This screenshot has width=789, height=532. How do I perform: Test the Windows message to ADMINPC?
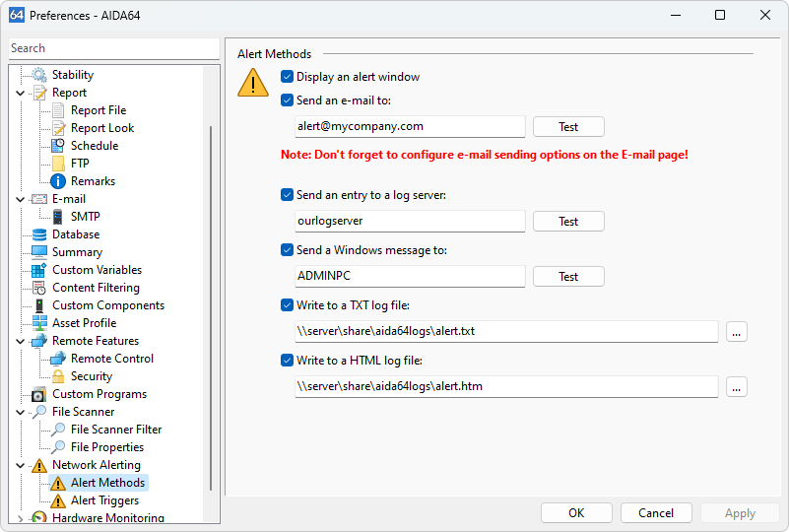[x=568, y=276]
